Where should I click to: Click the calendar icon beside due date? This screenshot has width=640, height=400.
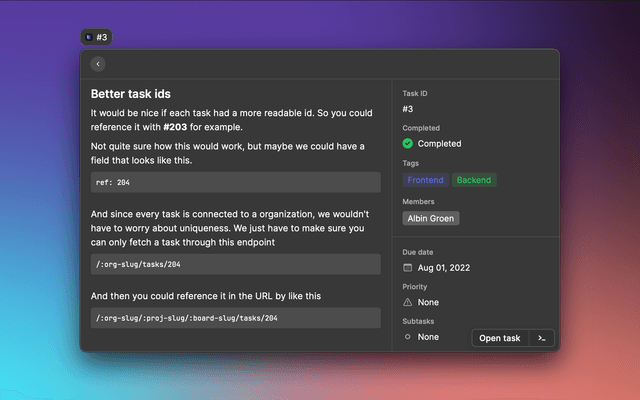pyautogui.click(x=408, y=268)
